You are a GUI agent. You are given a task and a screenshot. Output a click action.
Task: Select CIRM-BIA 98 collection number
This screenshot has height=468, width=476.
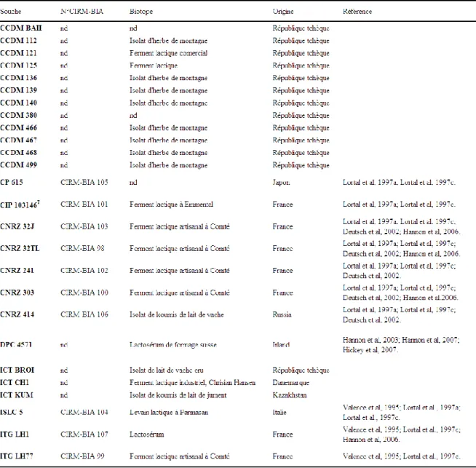(x=82, y=248)
